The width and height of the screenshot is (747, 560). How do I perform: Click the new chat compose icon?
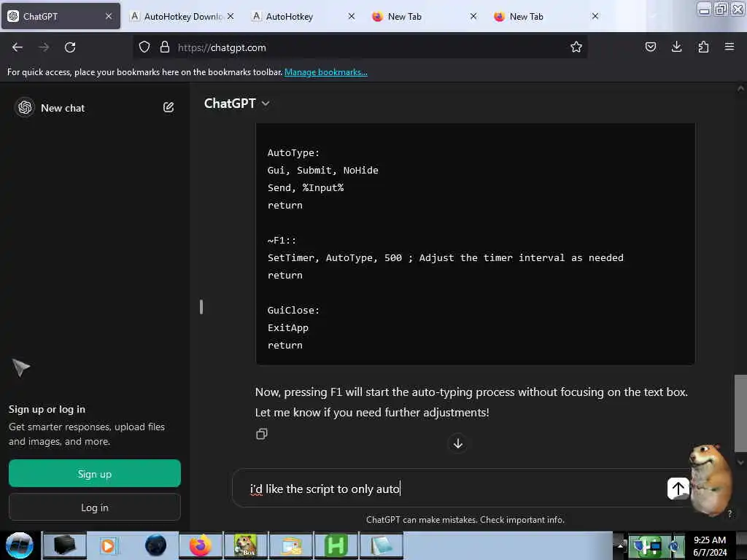169,107
